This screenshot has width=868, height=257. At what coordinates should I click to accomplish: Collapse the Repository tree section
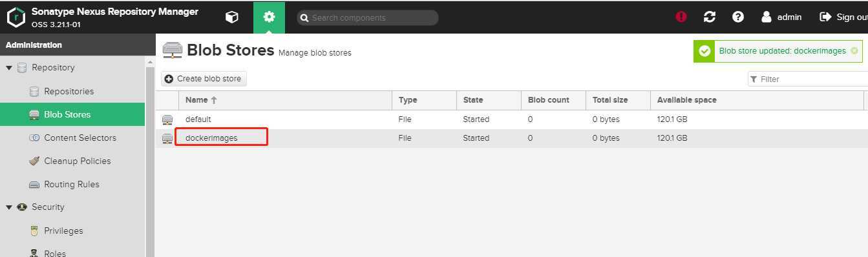coord(9,68)
